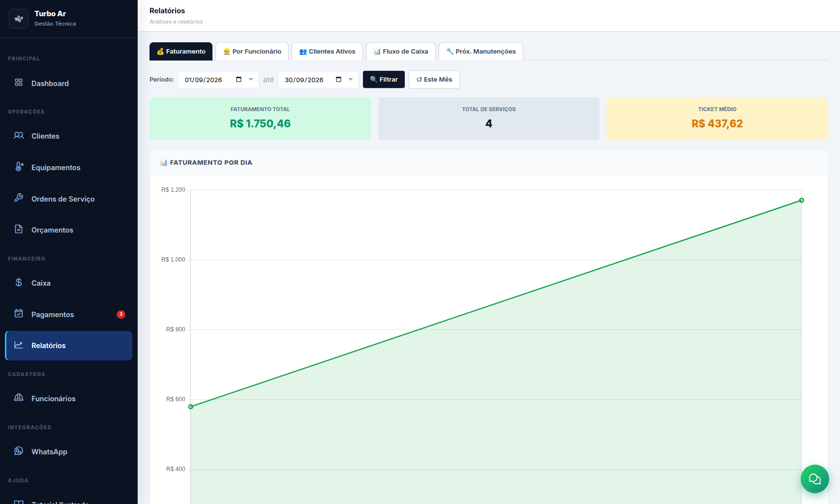Go to Orçamentos in the sidebar
This screenshot has width=840, height=504.
[x=68, y=230]
